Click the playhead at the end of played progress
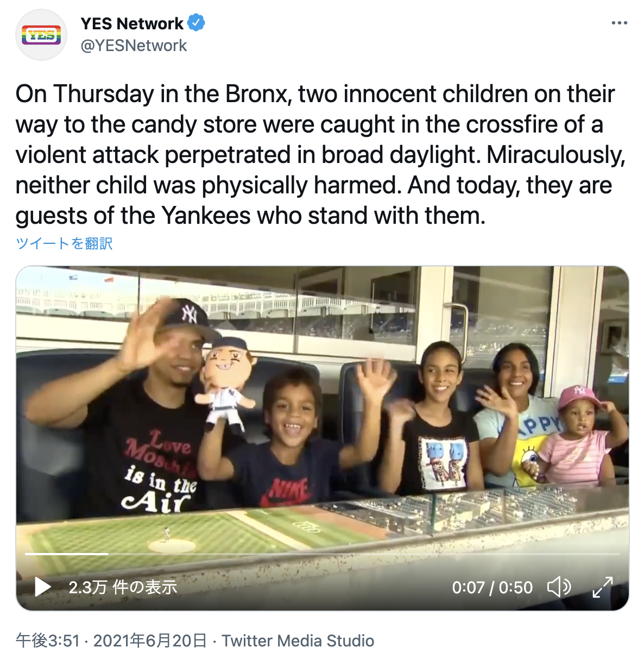This screenshot has height=666, width=644. tap(108, 554)
